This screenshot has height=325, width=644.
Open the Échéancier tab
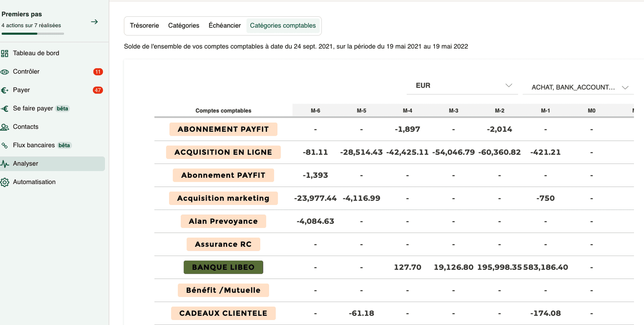224,25
